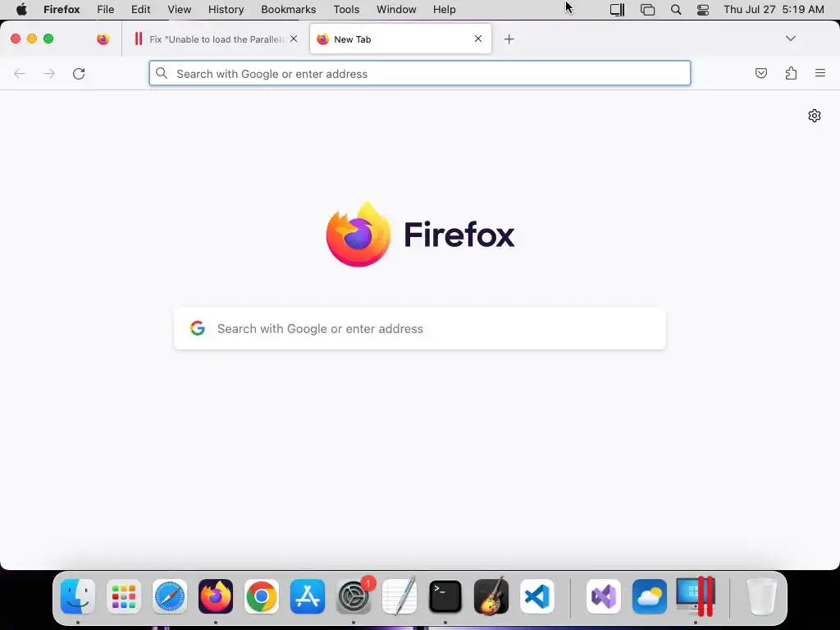Open Parallels Desktop from the Dock
The height and width of the screenshot is (630, 840).
click(x=696, y=596)
